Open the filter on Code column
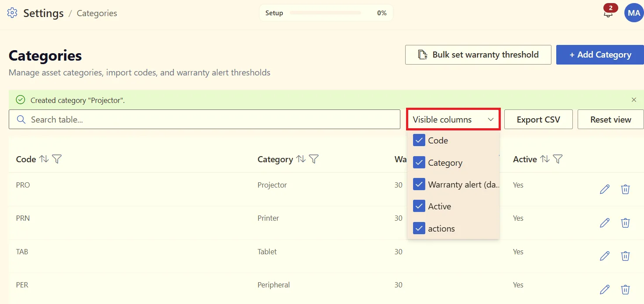Viewport: 644px width, 304px height. pyautogui.click(x=57, y=159)
